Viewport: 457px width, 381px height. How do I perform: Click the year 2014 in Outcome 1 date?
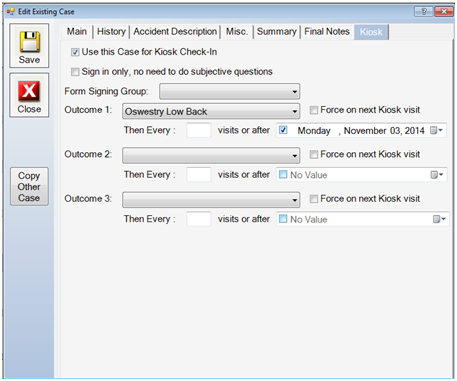coord(415,131)
